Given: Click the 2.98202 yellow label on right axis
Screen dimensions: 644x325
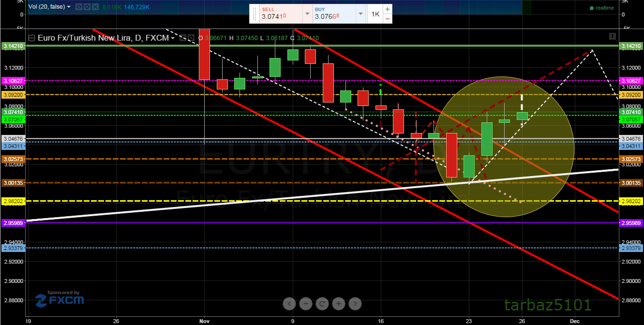Looking at the screenshot, I should click(x=631, y=201).
